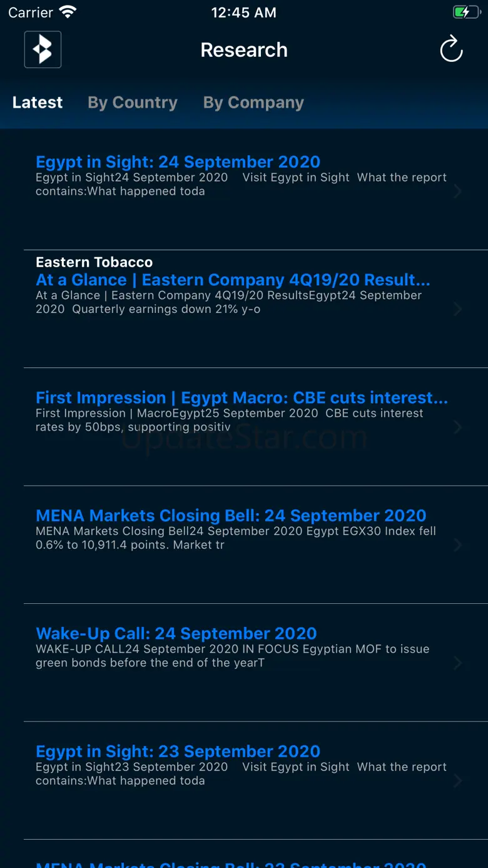The image size is (488, 868).
Task: Open chevron for MENA Markets Closing Bell 24 September
Action: pos(458,545)
